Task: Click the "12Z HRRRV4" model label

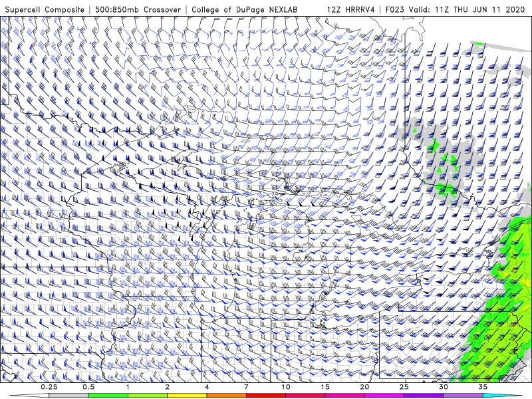Action: (351, 9)
